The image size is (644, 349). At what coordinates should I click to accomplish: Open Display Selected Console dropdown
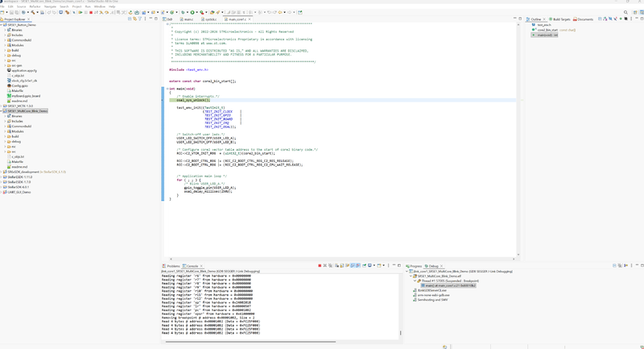point(374,265)
